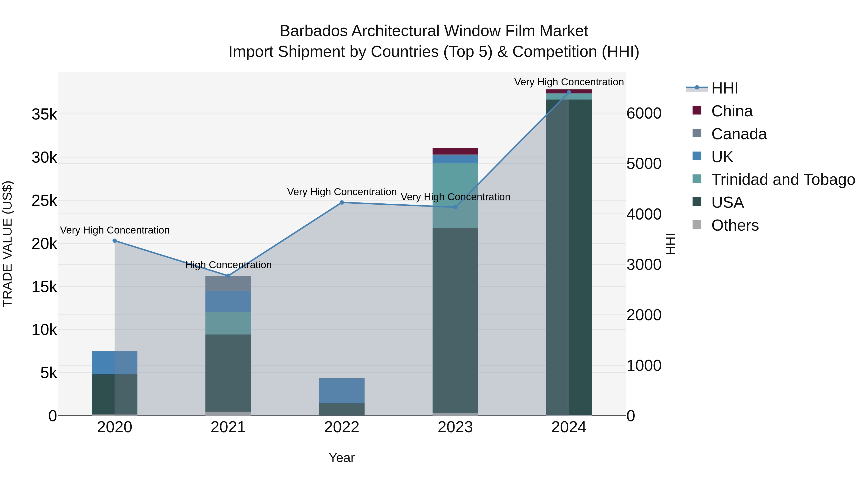Click the 20k left axis tick
The image size is (868, 488).
pos(44,244)
